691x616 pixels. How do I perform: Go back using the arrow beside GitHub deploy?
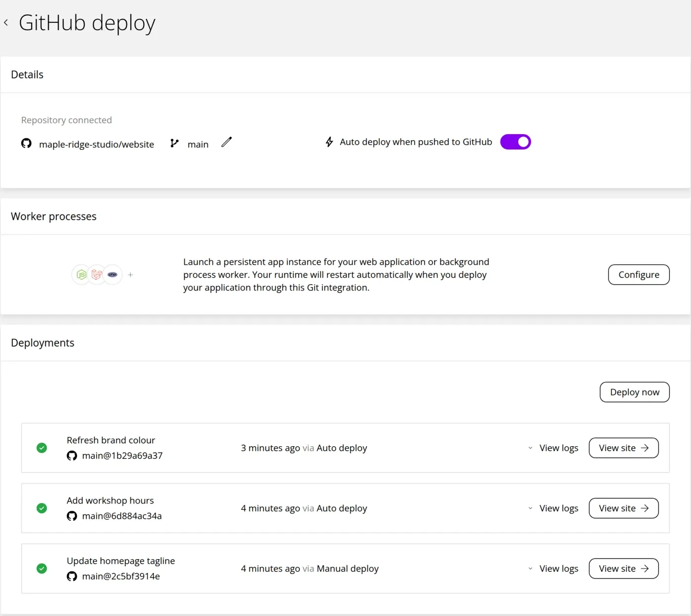click(x=6, y=22)
